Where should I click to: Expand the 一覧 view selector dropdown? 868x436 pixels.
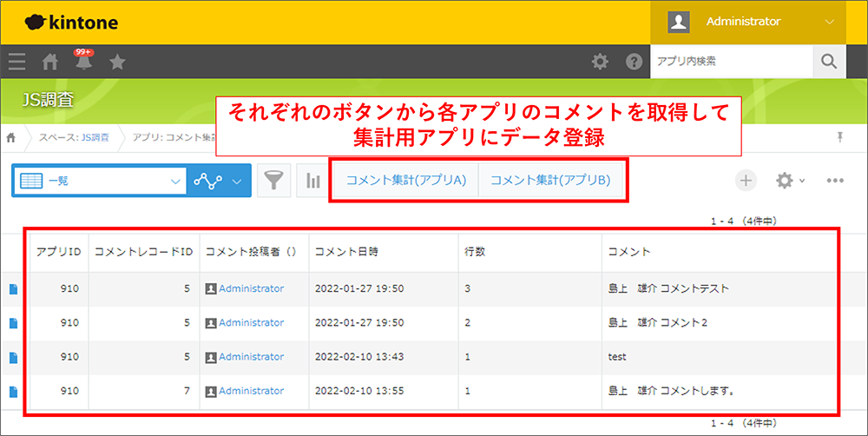(x=99, y=181)
